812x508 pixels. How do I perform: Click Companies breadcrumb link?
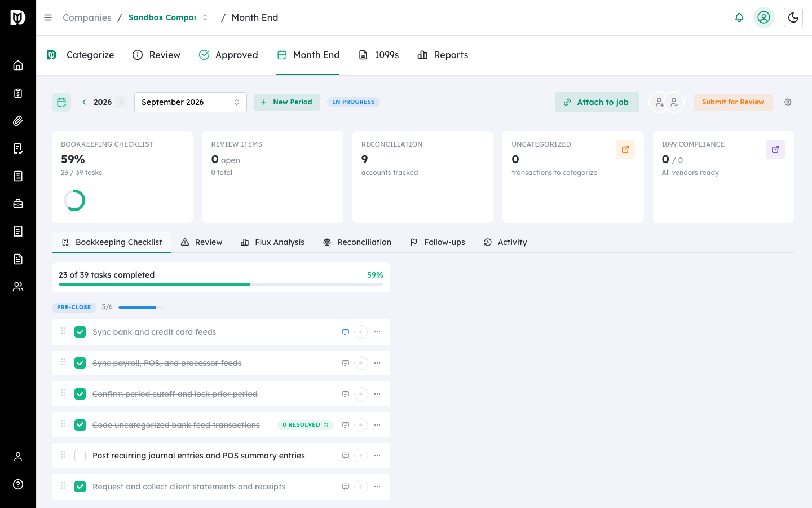coord(87,17)
